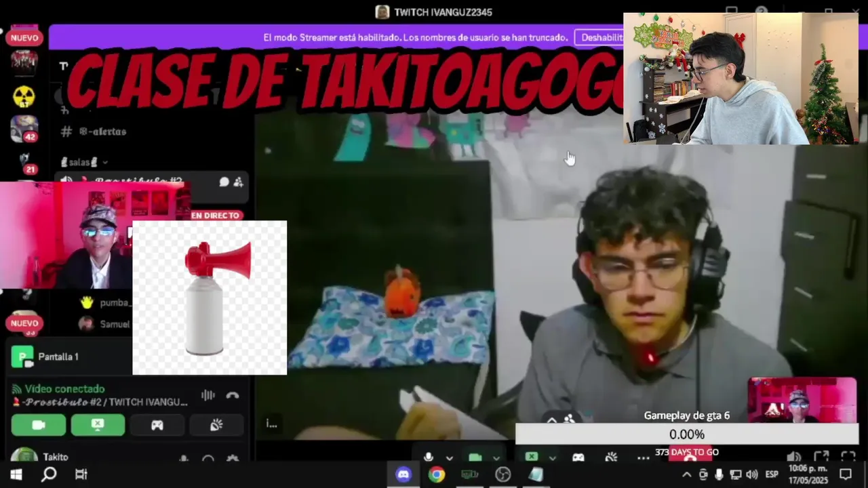Show hidden system tray icons
Screen dimensions: 868x488
tap(686, 474)
